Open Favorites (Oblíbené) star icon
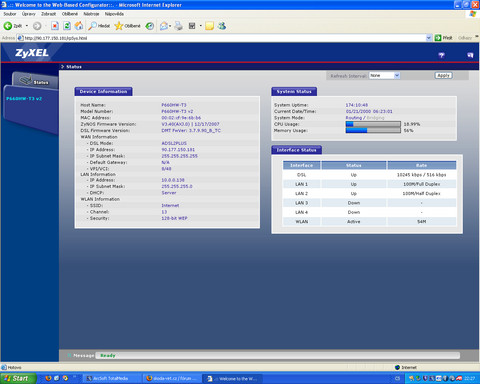 coord(119,26)
